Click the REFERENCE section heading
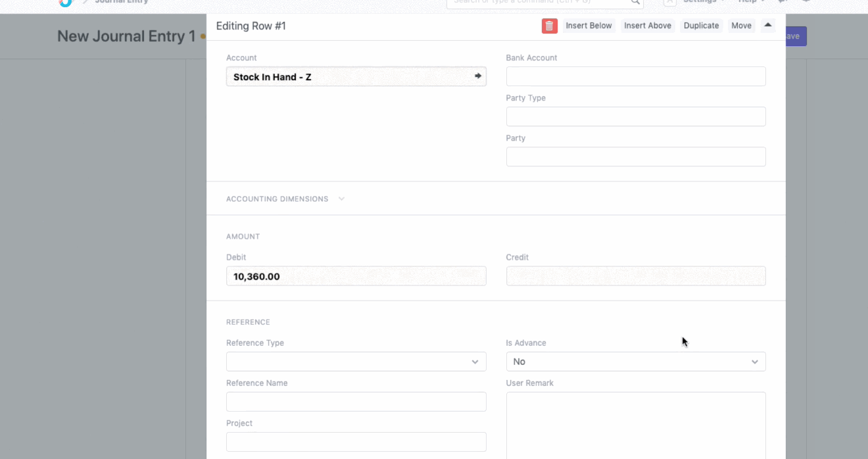Image resolution: width=868 pixels, height=459 pixels. click(x=248, y=322)
